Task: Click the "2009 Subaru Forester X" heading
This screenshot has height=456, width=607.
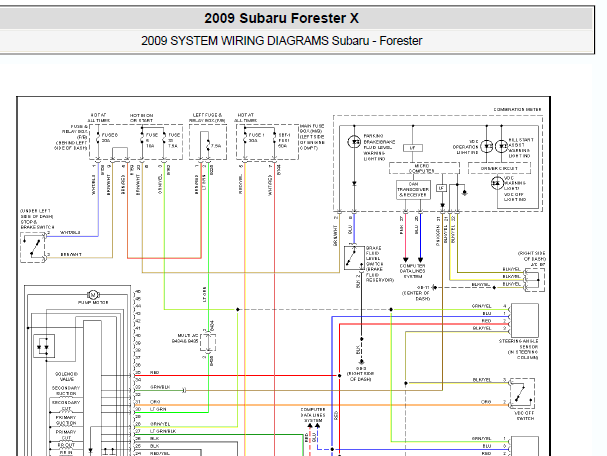Action: (281, 18)
